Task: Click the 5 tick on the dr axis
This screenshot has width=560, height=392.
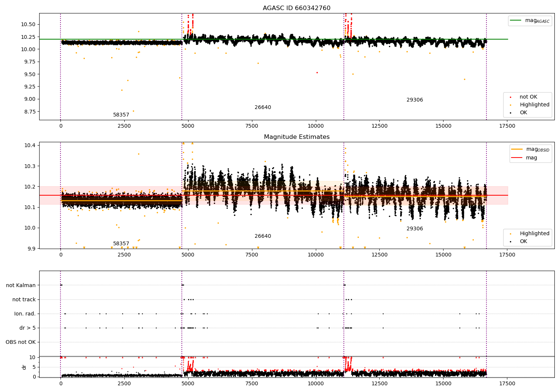Action: 34,367
